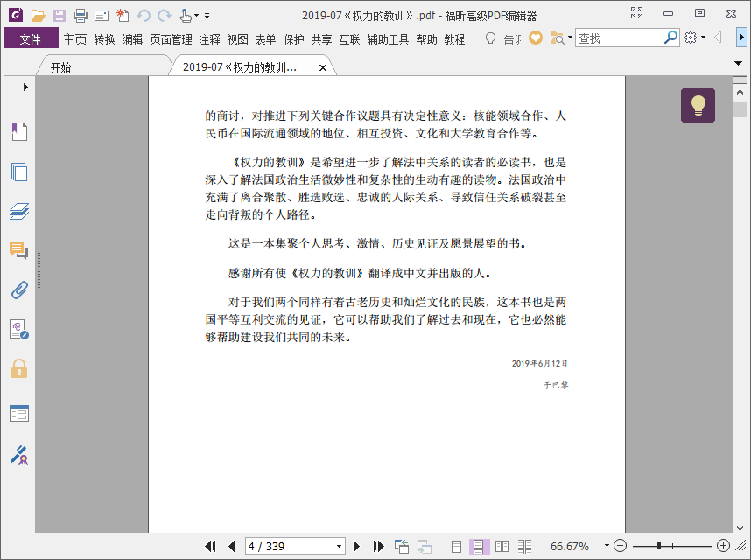
Task: Click the Tell me lightbulb icon
Action: [490, 38]
